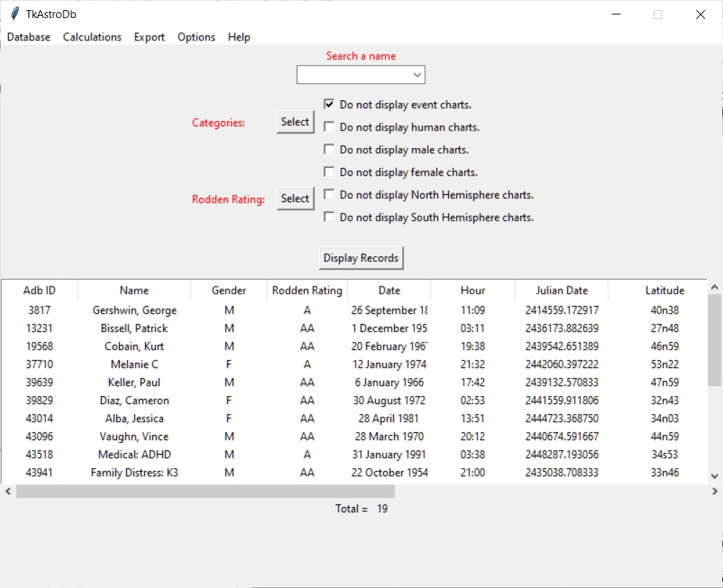Click latitude value 32n43
The width and height of the screenshot is (723, 588).
tap(665, 400)
